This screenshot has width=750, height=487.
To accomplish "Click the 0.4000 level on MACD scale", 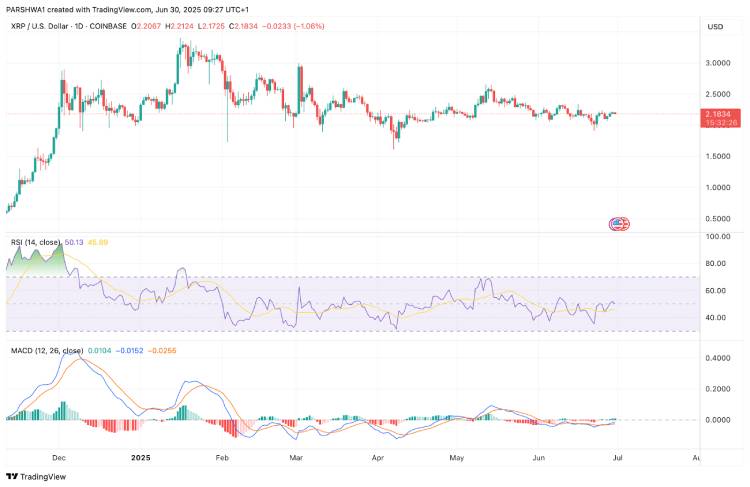I will tap(718, 358).
